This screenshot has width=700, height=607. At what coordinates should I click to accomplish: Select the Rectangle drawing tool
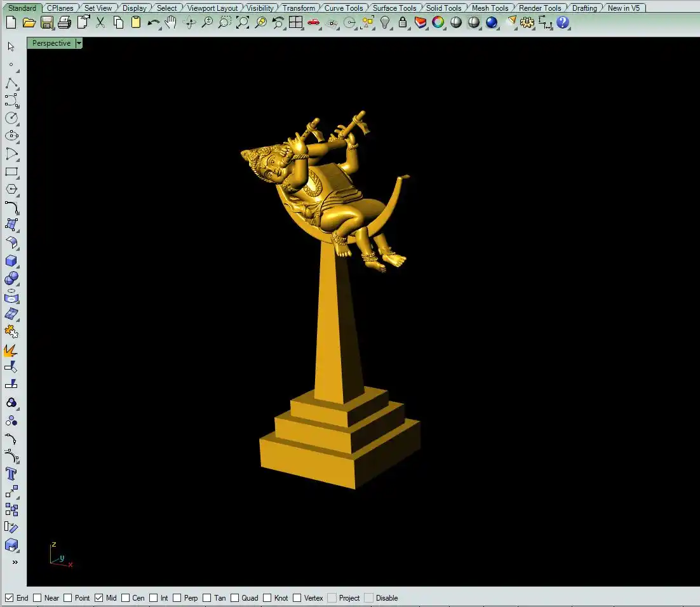pos(11,171)
